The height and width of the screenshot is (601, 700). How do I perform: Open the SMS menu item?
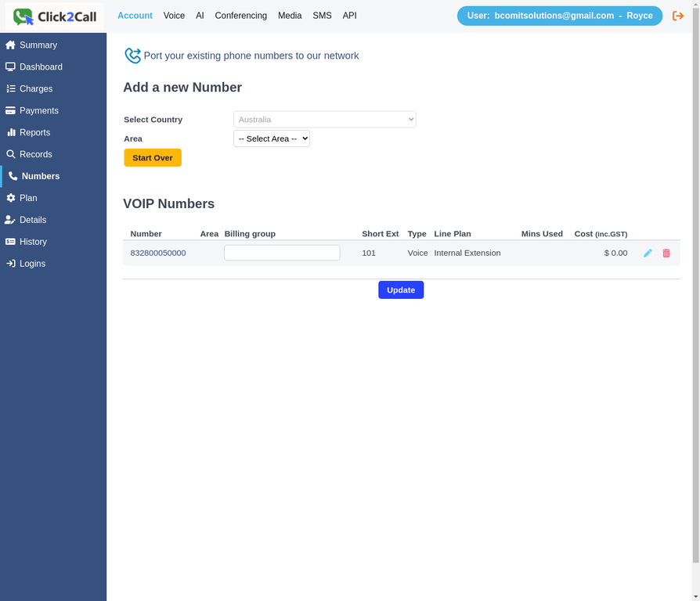point(322,15)
